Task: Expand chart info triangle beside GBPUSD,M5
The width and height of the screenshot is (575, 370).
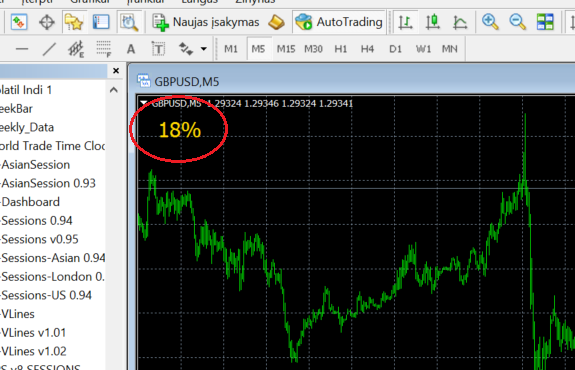Action: click(x=144, y=103)
